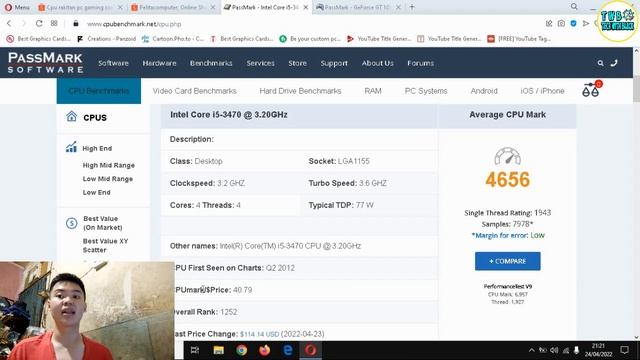Open the Creators - Panzoid bookmark
The image size is (640, 360).
[107, 39]
